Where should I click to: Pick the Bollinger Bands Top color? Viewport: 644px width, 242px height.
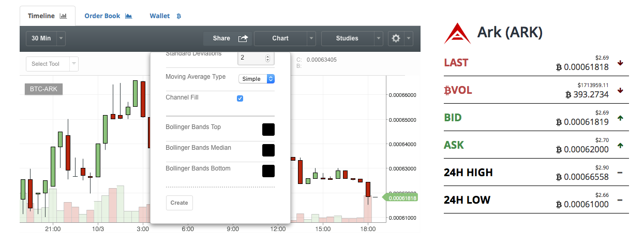(x=268, y=129)
